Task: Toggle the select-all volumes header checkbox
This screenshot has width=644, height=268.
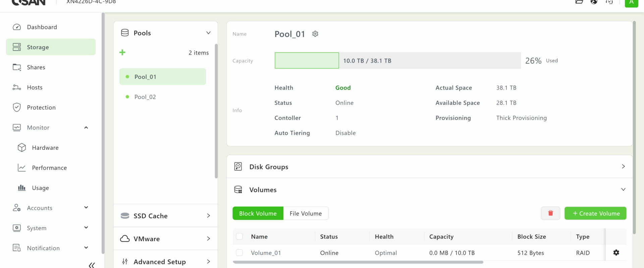Action: click(239, 237)
